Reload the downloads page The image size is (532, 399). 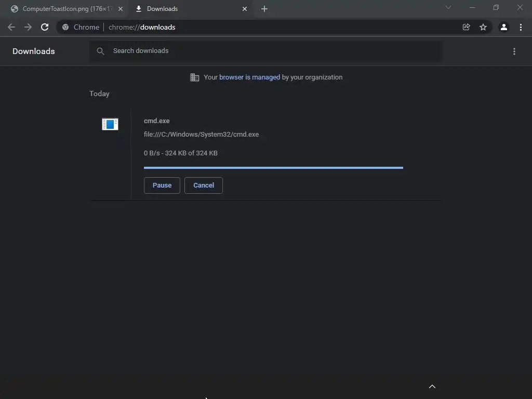pyautogui.click(x=45, y=27)
